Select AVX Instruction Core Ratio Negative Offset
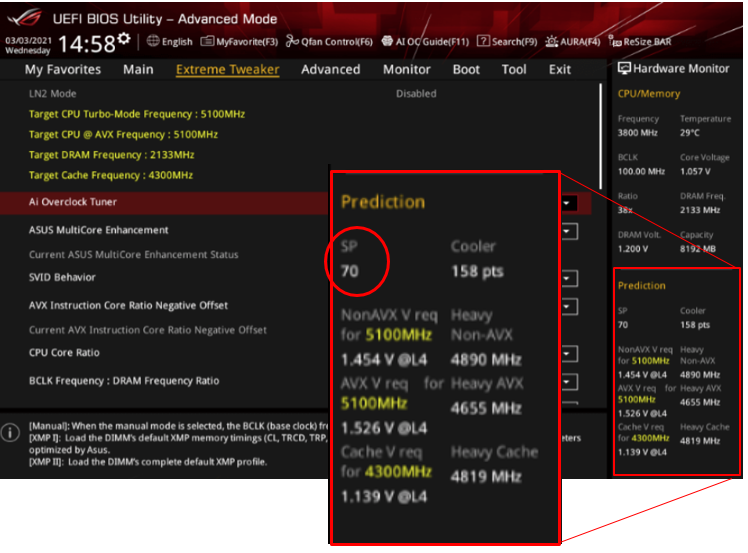The image size is (748, 553). coord(128,305)
